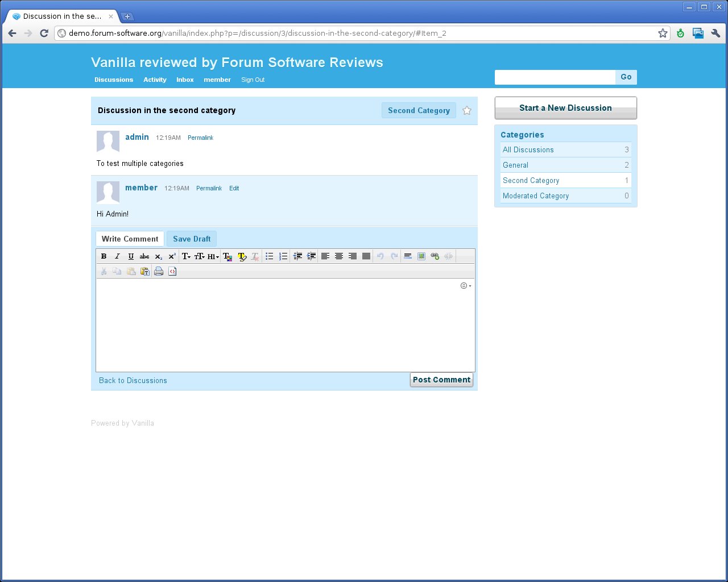Open Inbox from top menu
Image resolution: width=728 pixels, height=582 pixels.
[x=185, y=80]
